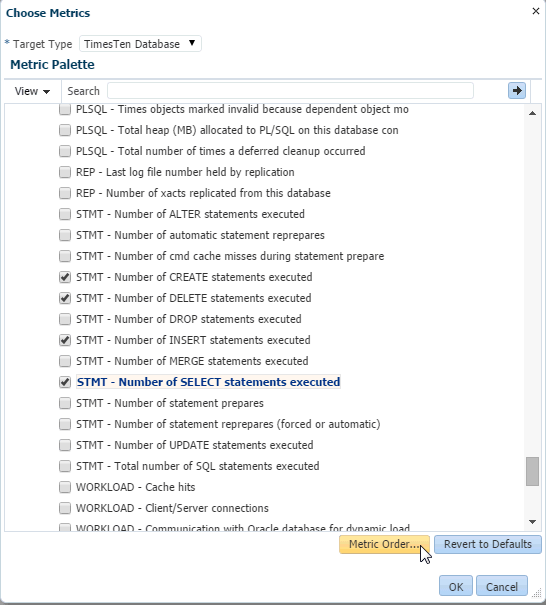Run search with the arrow icon

coord(517,91)
